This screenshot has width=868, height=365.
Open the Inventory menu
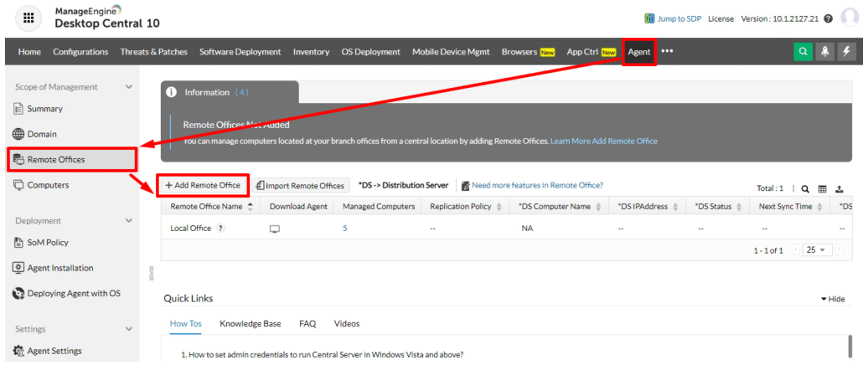tap(311, 51)
